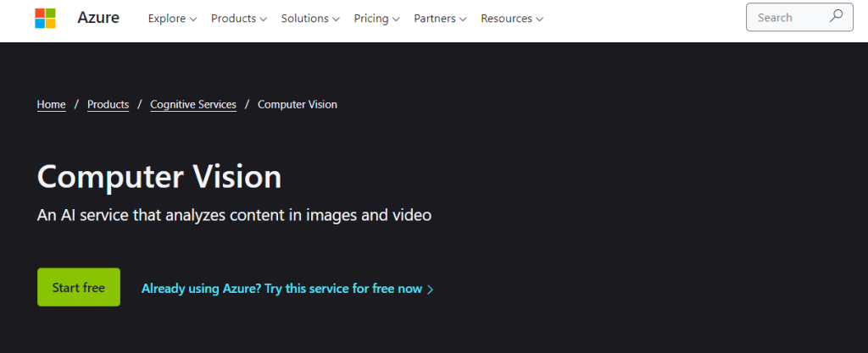Focus the Search input field
Viewport: 868px width, 353px height.
coord(799,17)
